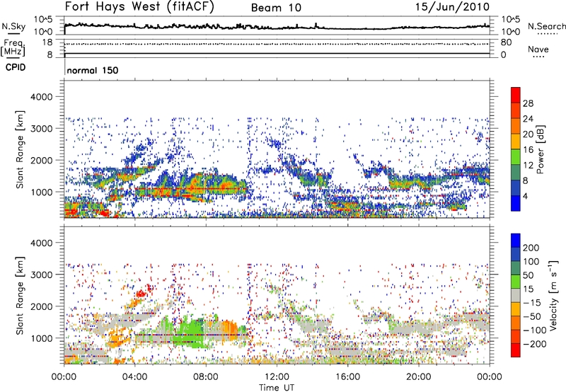Screen dimensions: 566x392
Task: Click the '12:00' time axis label
Action: (277, 377)
